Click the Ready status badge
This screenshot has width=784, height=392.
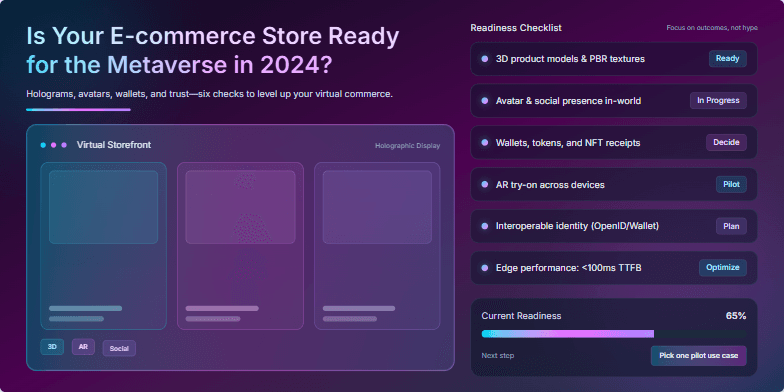coord(728,58)
